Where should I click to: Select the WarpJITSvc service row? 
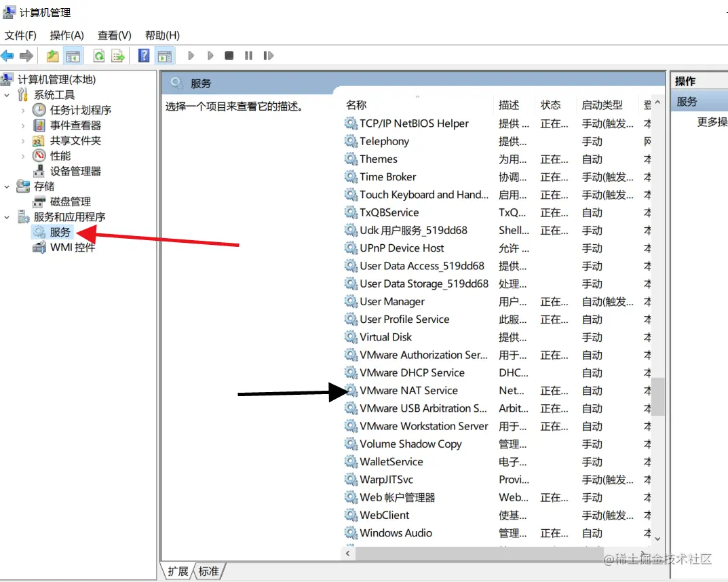pos(497,480)
